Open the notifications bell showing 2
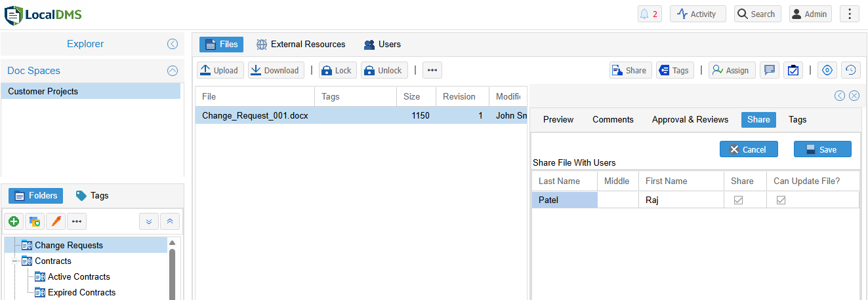Viewport: 868px width, 300px height. 650,14
